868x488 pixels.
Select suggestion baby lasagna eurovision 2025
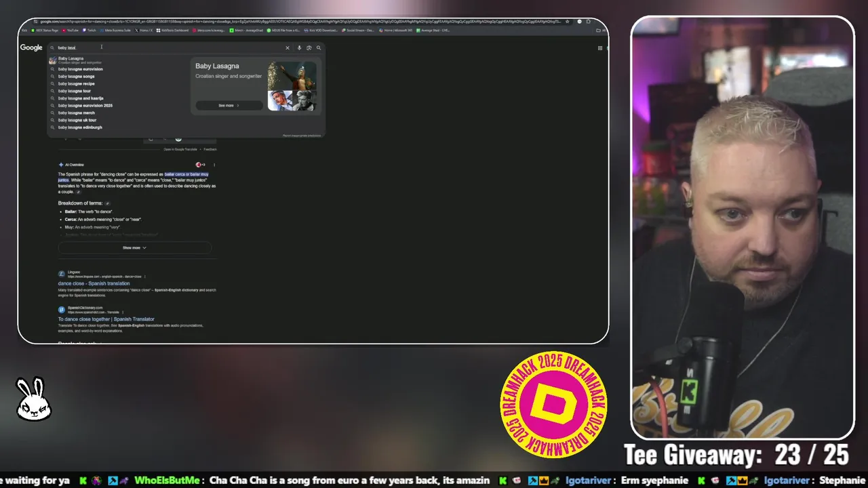click(85, 106)
